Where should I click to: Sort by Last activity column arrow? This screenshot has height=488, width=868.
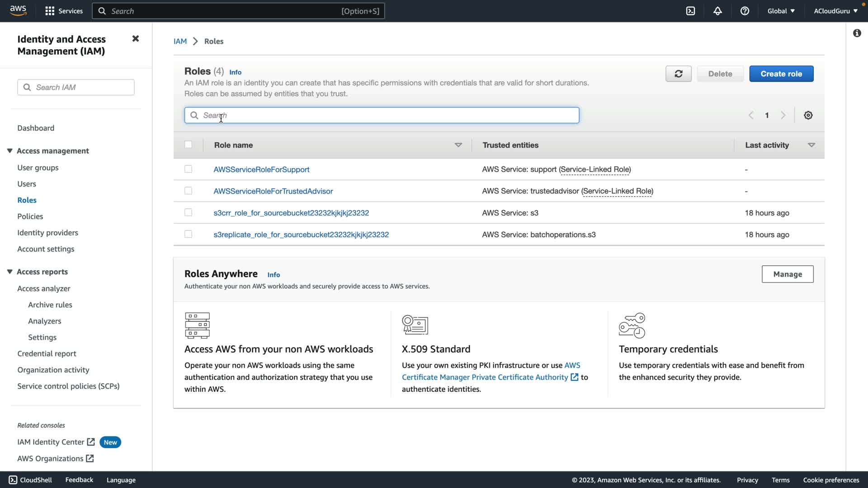tap(811, 145)
